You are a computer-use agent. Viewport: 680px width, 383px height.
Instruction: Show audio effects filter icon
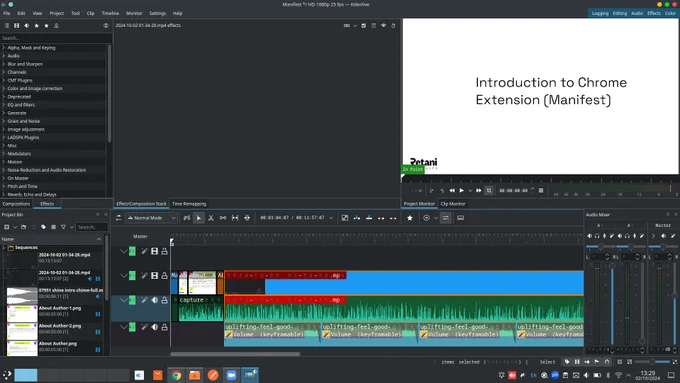26,26
